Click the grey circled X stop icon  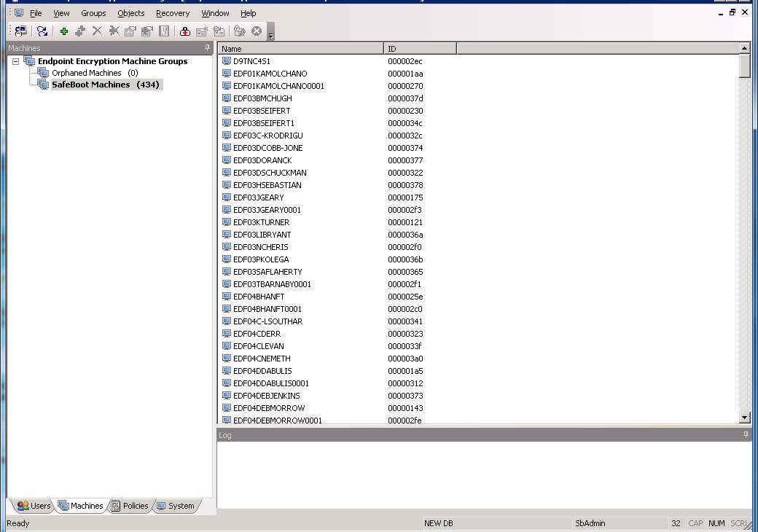(257, 31)
